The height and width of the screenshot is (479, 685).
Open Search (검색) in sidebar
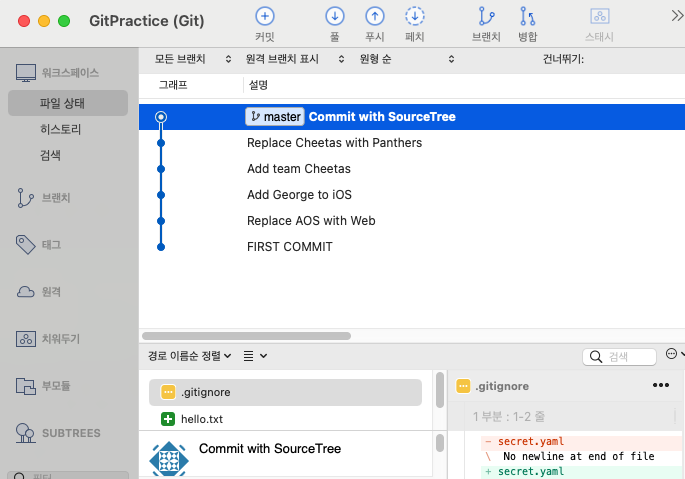[x=50, y=155]
